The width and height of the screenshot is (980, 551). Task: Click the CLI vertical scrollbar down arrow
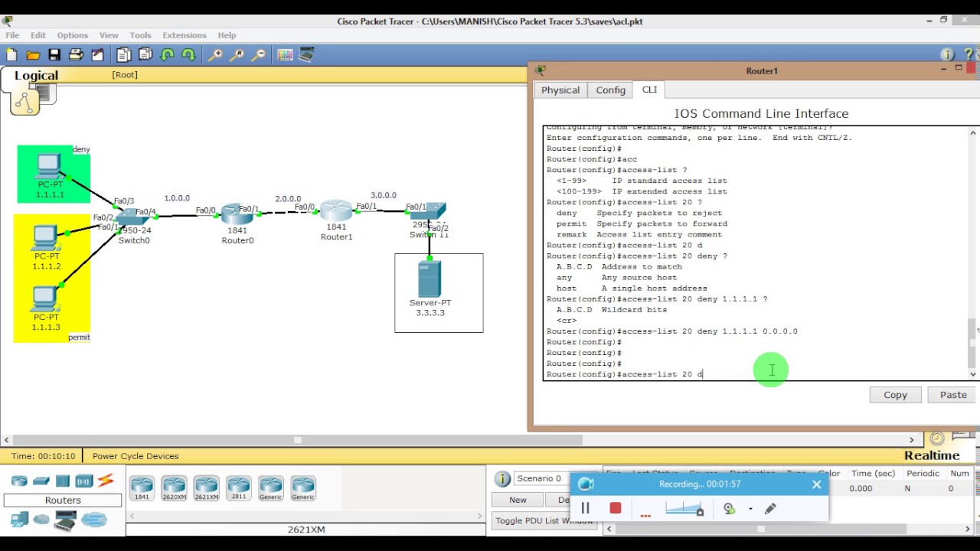pyautogui.click(x=973, y=374)
